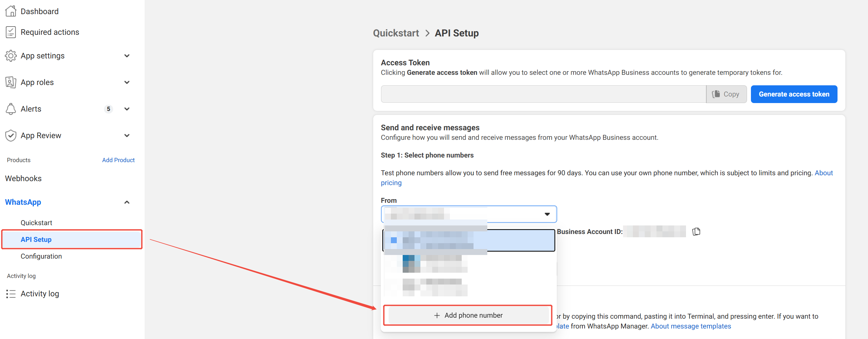Screen dimensions: 868x339
Task: Click the App settings gear icon
Action: point(11,55)
